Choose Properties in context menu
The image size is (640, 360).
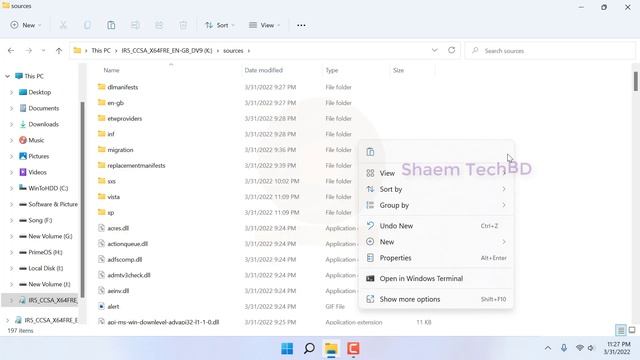point(436,258)
